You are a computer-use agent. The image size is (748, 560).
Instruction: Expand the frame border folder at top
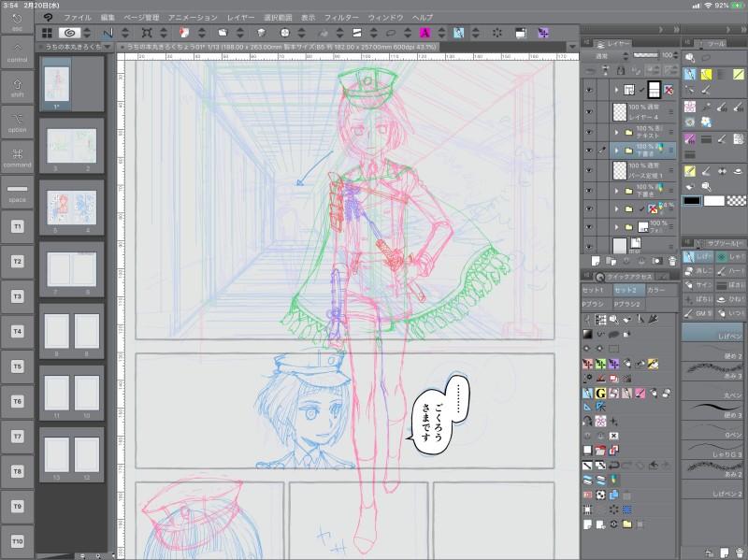click(x=616, y=90)
